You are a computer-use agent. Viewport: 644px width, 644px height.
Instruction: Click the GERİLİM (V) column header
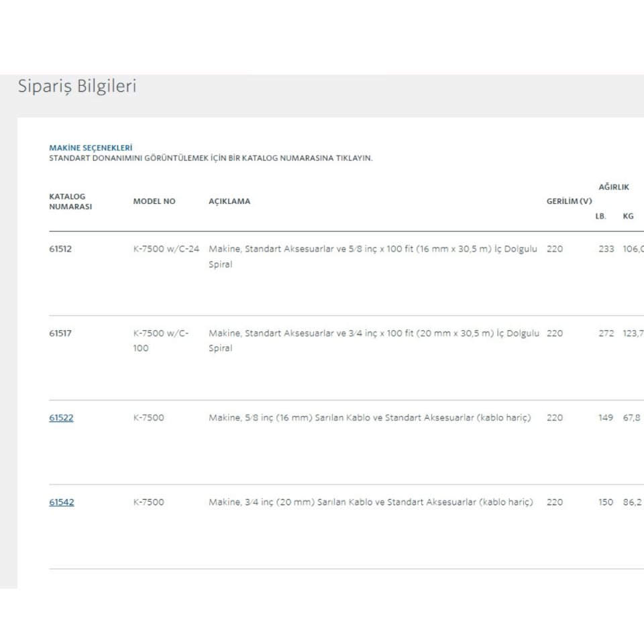click(x=569, y=201)
